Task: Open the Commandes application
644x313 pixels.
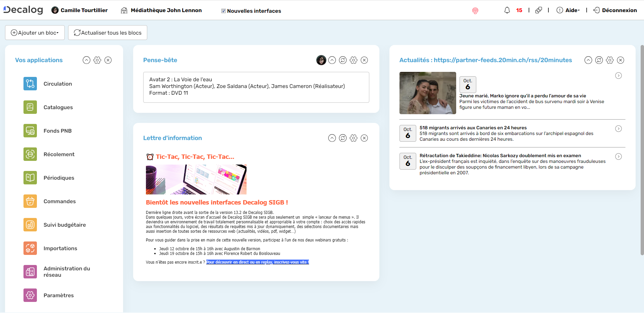Action: click(59, 201)
